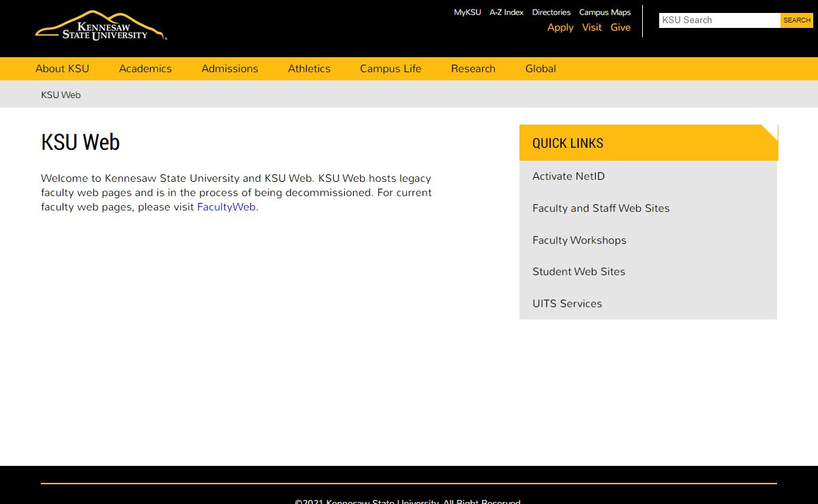Viewport: 818px width, 504px height.
Task: Open the Admissions menu
Action: click(x=230, y=69)
